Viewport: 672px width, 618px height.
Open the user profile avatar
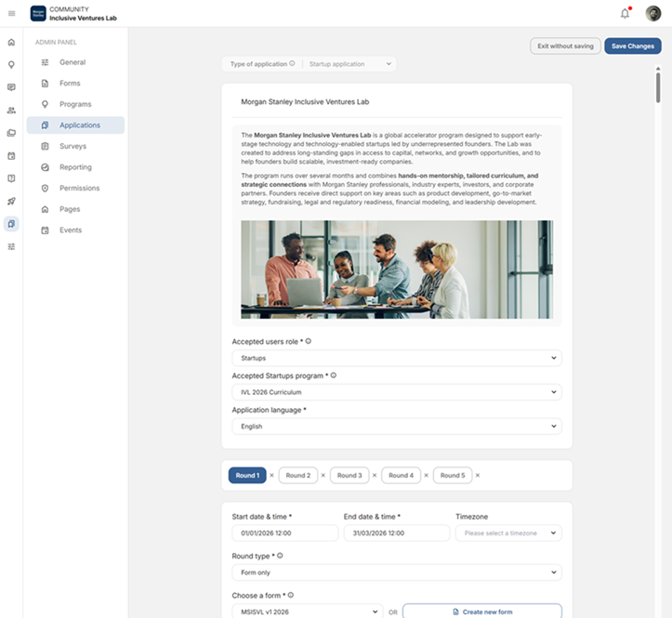click(x=653, y=14)
